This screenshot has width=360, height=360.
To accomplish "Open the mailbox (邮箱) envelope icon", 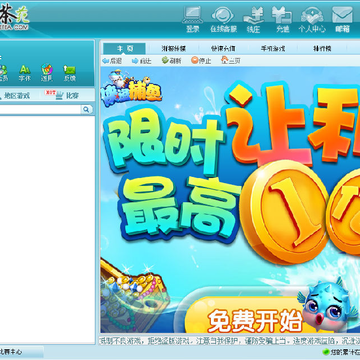I will pos(342,20).
